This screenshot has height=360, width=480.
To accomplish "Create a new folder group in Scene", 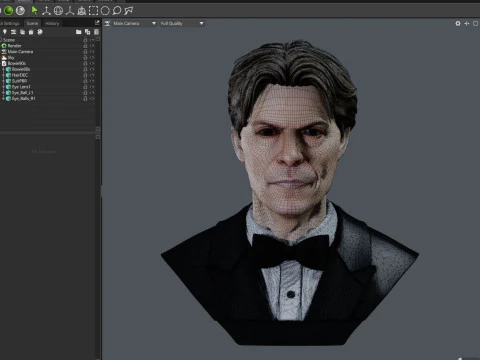I will tap(78, 32).
